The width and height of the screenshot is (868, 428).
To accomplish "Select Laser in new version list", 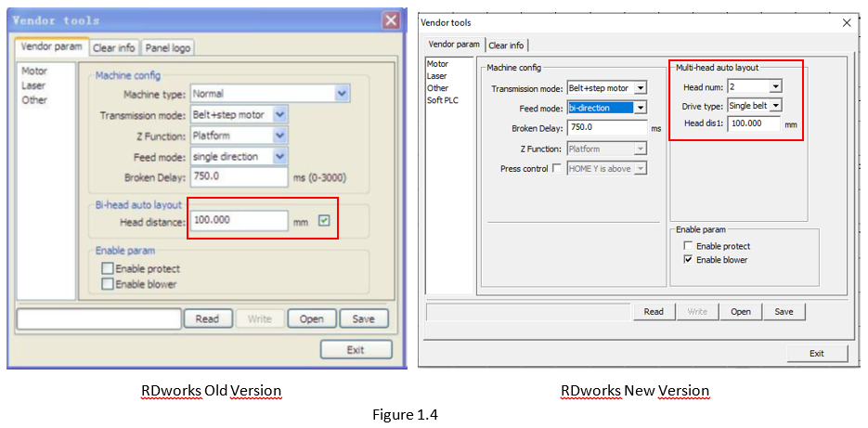I will coord(436,76).
